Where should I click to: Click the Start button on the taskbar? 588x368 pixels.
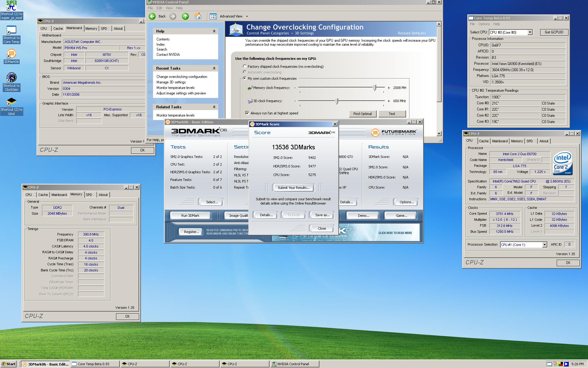(8, 364)
